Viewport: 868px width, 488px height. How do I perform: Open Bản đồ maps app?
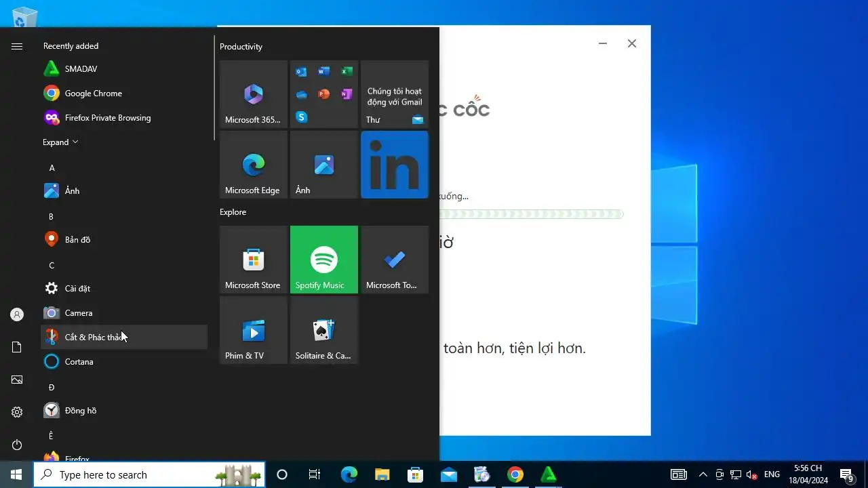coord(124,240)
